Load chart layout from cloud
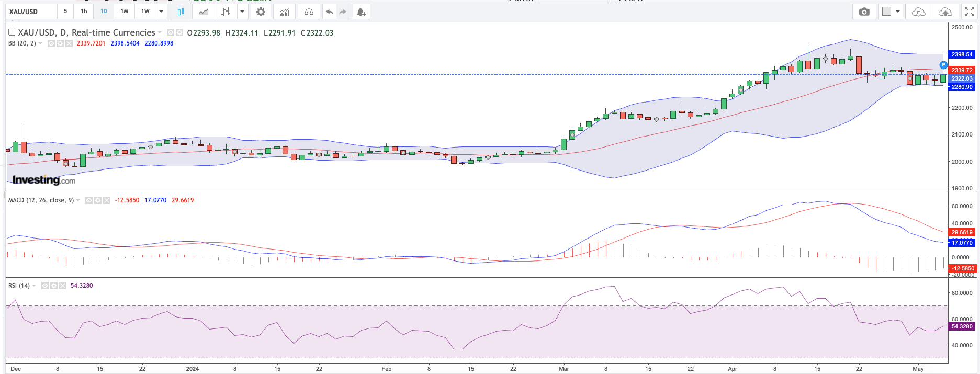This screenshot has width=980, height=374. coord(918,12)
